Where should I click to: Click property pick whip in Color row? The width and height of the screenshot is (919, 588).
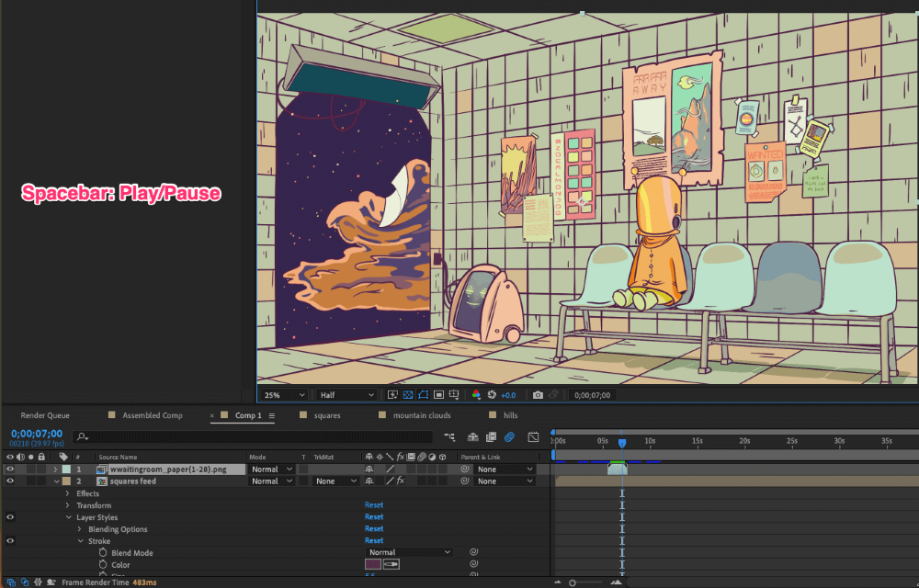click(x=473, y=564)
